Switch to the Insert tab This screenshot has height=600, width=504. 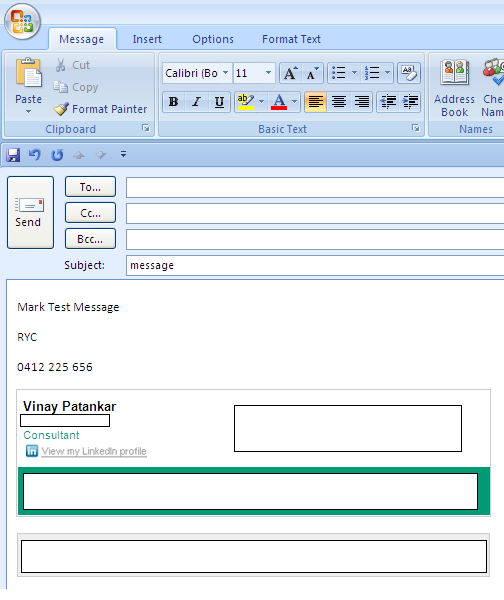click(147, 39)
